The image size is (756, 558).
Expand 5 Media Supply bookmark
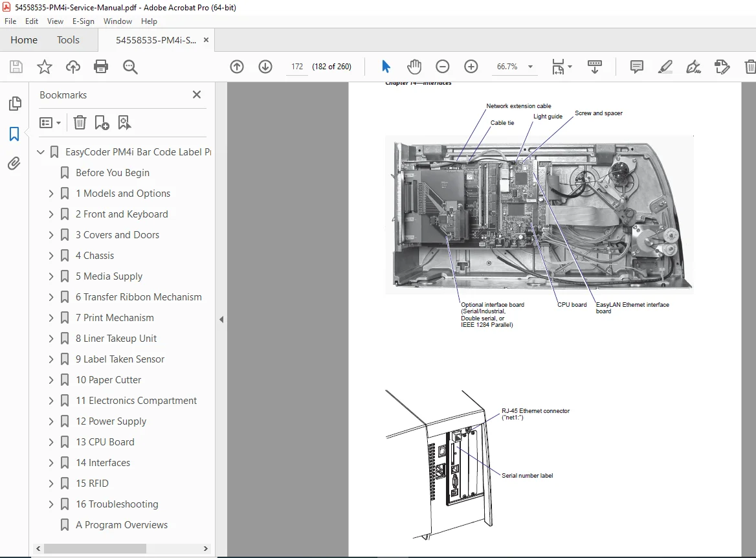coord(51,276)
